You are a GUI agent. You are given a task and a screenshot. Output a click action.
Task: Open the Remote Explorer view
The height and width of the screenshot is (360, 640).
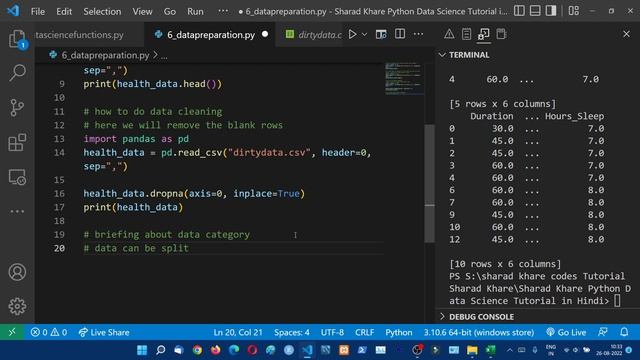(x=17, y=177)
